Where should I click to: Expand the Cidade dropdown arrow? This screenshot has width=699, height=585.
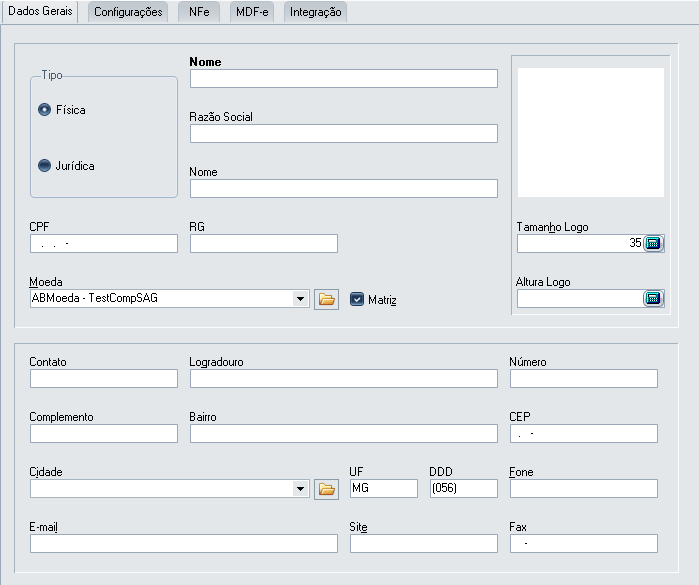(300, 489)
